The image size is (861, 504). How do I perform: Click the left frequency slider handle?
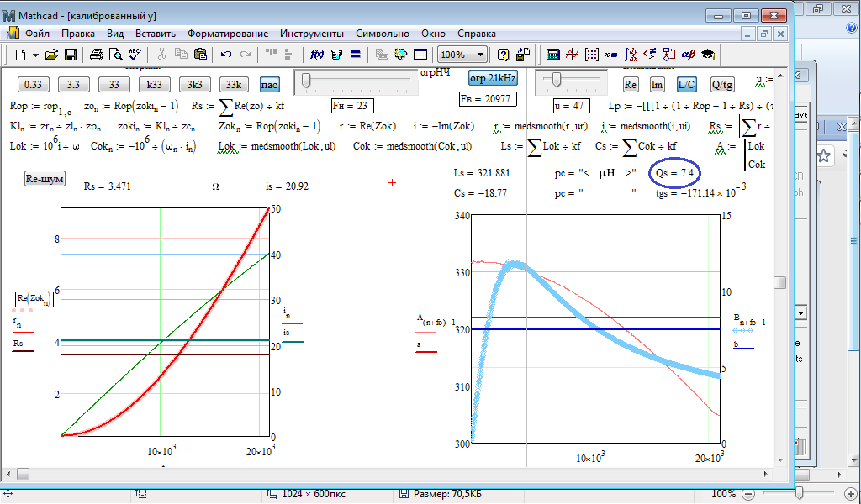click(307, 81)
